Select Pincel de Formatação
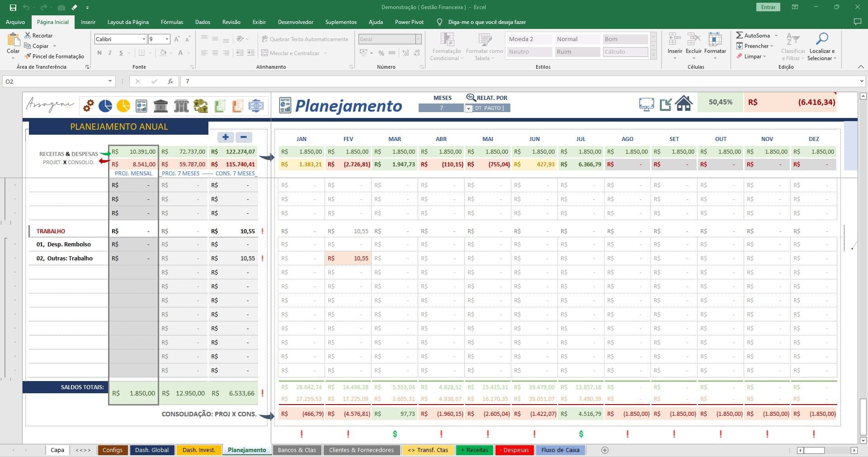This screenshot has width=868, height=457. point(55,56)
